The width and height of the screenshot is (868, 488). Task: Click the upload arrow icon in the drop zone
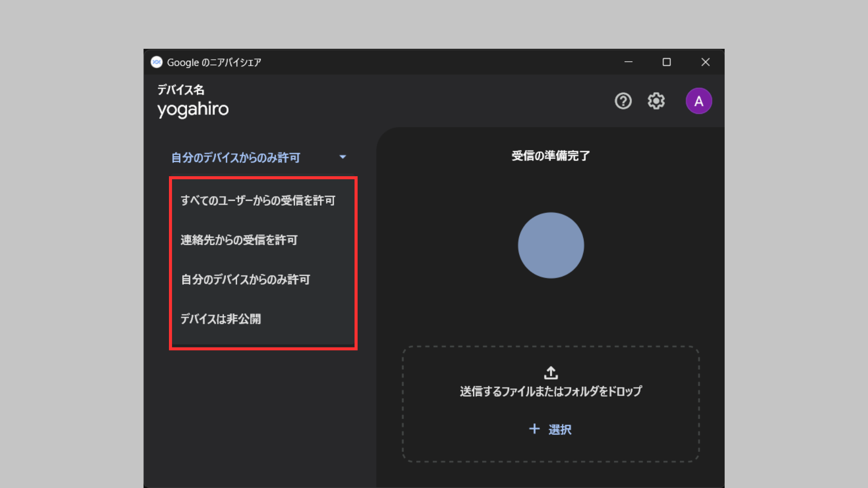tap(550, 373)
